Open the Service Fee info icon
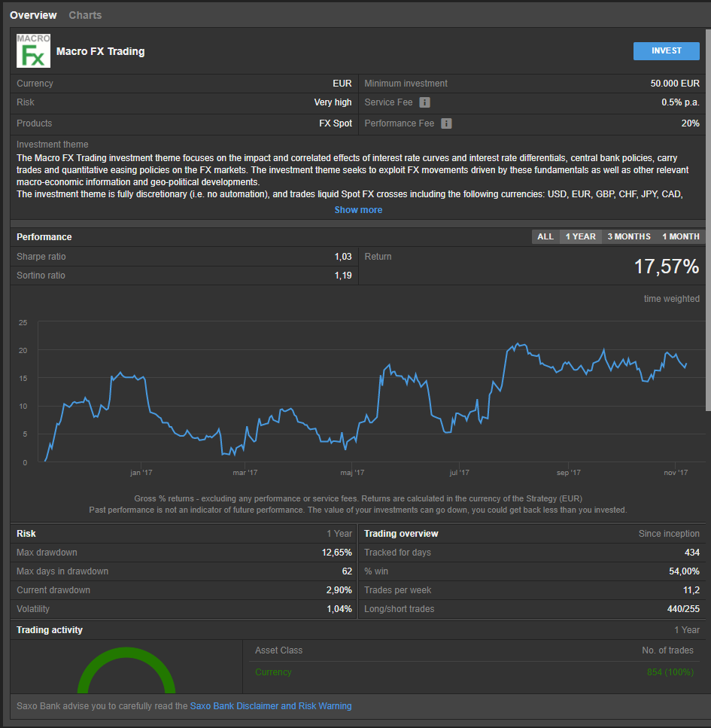The height and width of the screenshot is (728, 711). [x=424, y=102]
